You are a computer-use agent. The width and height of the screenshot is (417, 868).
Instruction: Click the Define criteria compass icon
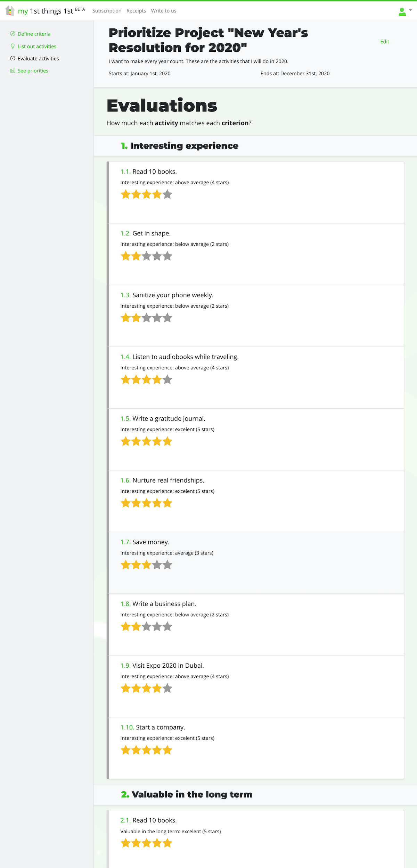click(13, 34)
